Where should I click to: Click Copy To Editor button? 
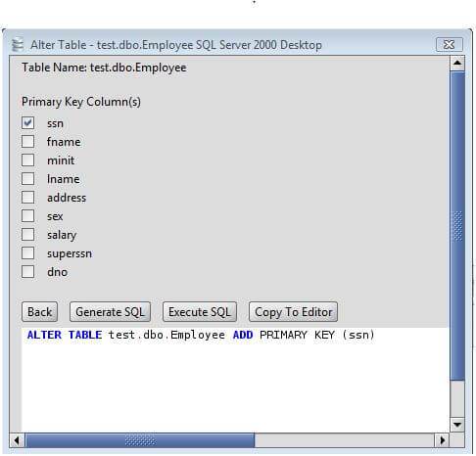click(293, 312)
